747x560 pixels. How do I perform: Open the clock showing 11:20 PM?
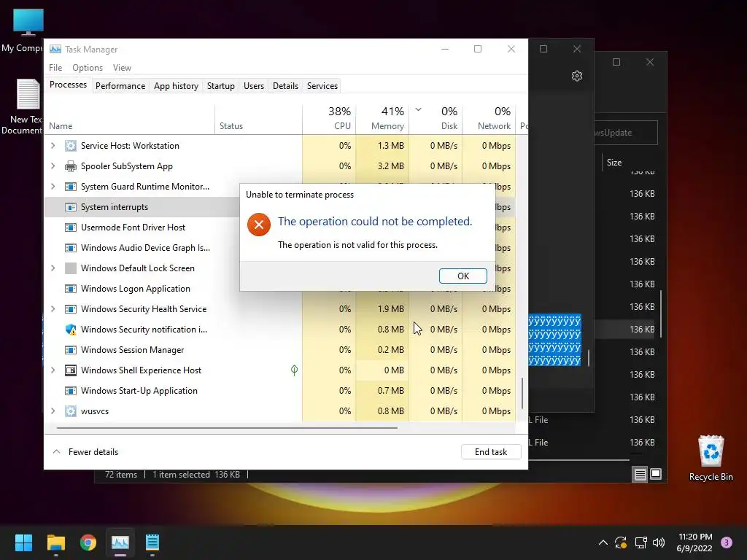point(694,542)
